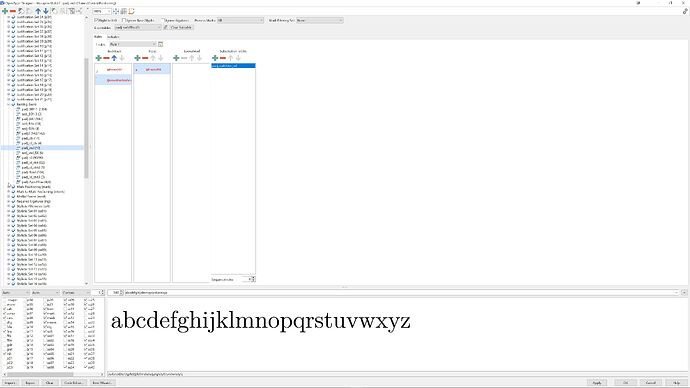Select the Stylistic Set 10 (ss10) tree row
The image size is (690, 388).
click(32, 255)
